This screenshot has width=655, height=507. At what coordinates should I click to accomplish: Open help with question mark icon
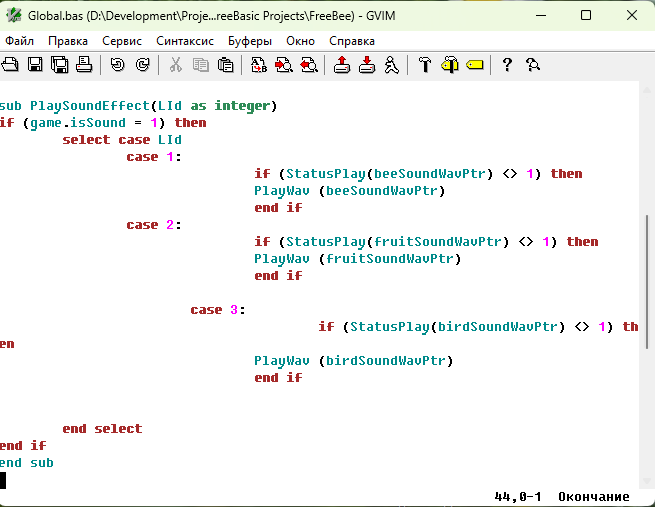pos(507,65)
